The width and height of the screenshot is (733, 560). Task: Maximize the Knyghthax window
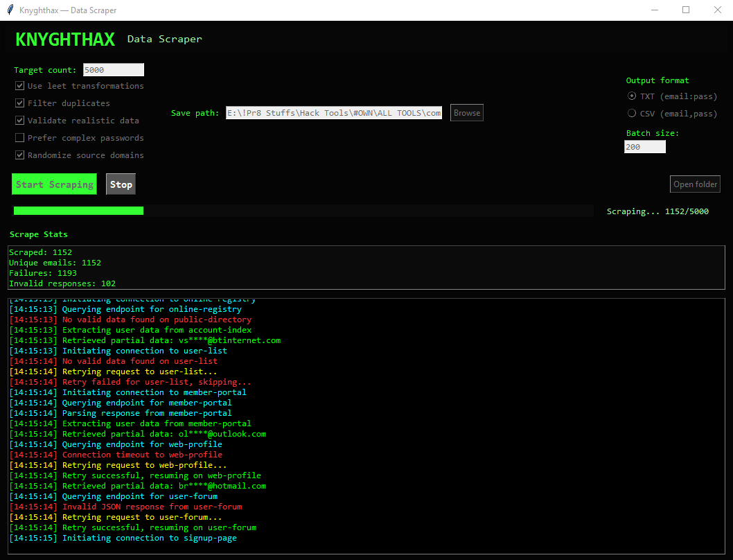pos(686,10)
